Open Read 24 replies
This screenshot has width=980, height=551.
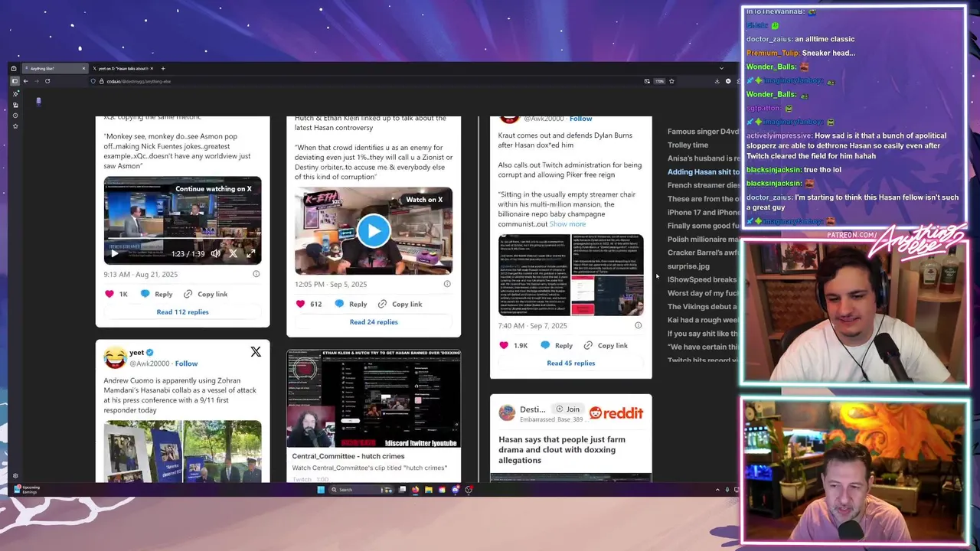point(374,321)
